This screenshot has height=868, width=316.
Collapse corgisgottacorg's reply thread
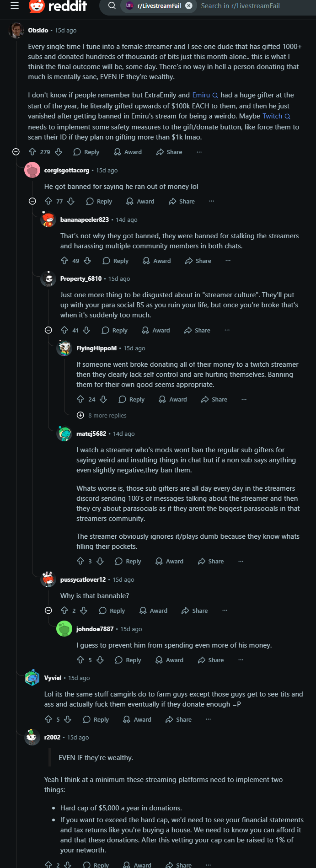[x=32, y=201]
